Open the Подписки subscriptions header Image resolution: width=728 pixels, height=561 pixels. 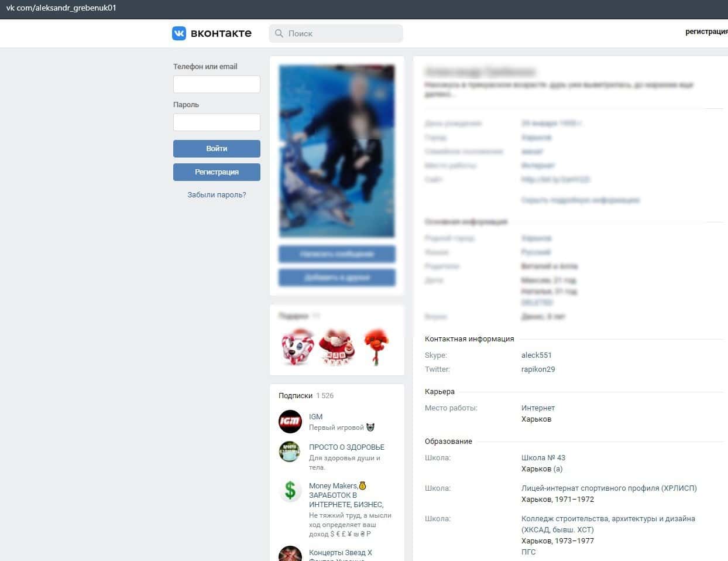click(x=296, y=396)
